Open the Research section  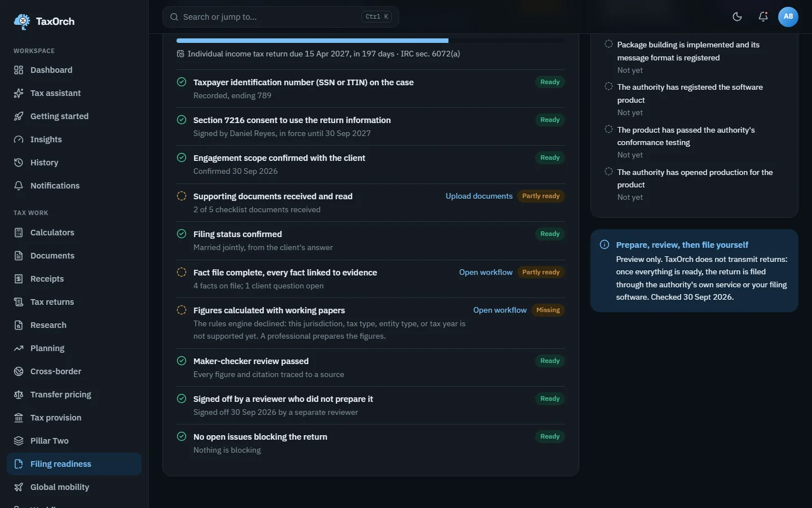pos(74,325)
